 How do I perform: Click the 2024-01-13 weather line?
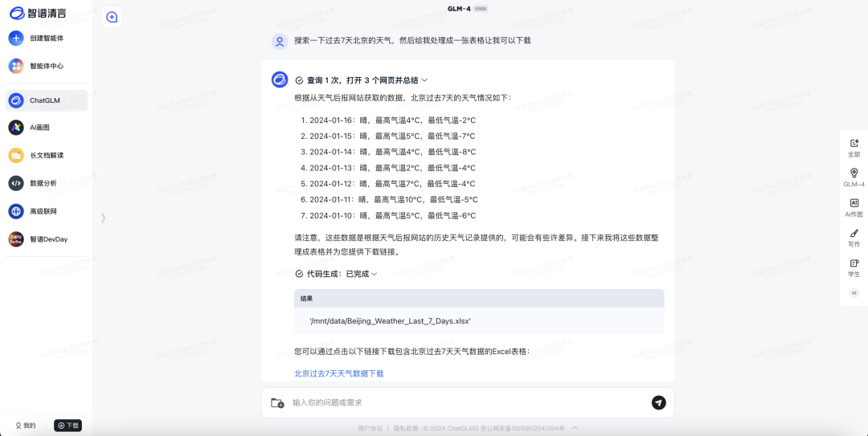[x=388, y=168]
